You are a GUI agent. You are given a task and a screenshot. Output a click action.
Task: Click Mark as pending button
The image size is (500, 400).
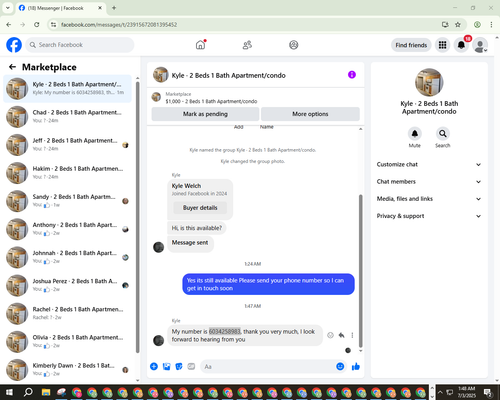coord(205,114)
